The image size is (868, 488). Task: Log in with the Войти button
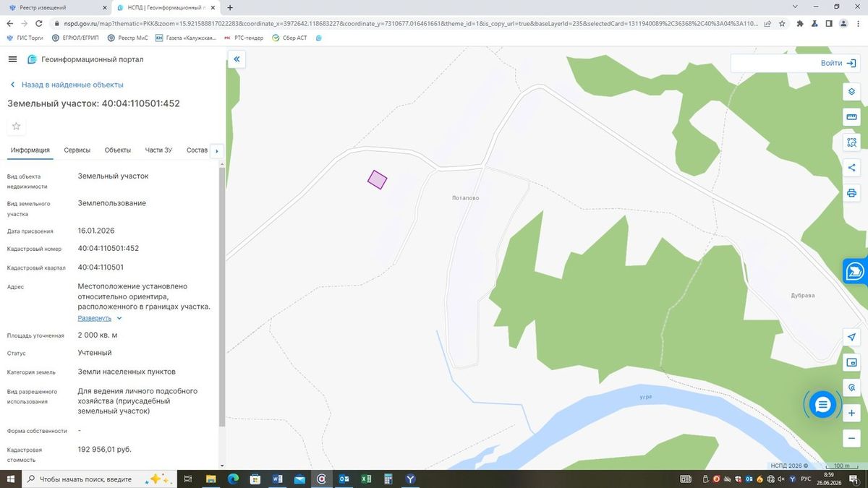click(838, 63)
